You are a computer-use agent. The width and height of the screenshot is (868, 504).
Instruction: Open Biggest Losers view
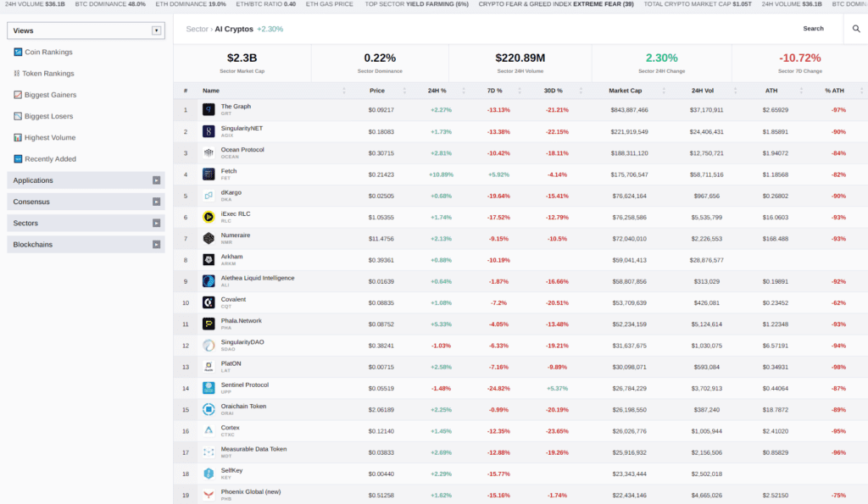click(48, 116)
